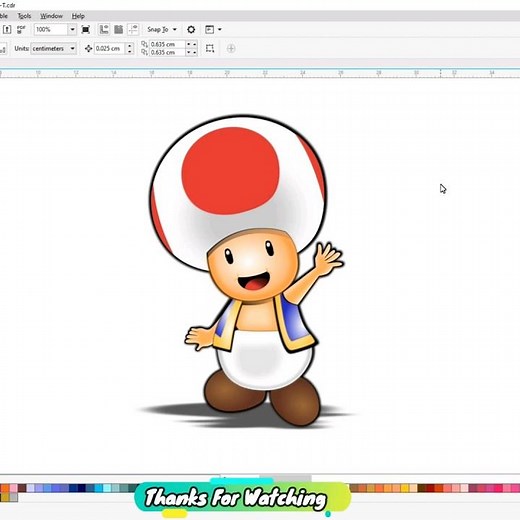Viewport: 520px width, 520px height.
Task: Increase nudge distance with up stepper
Action: tap(130, 46)
